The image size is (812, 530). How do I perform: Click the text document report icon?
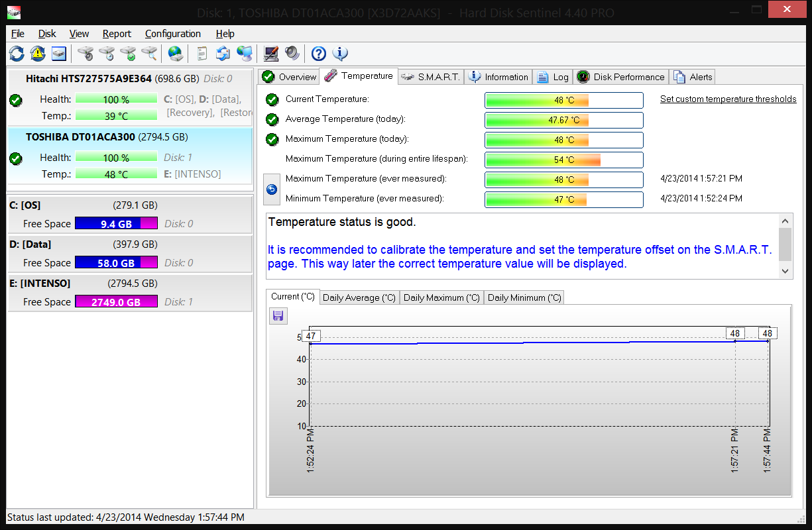tap(202, 54)
